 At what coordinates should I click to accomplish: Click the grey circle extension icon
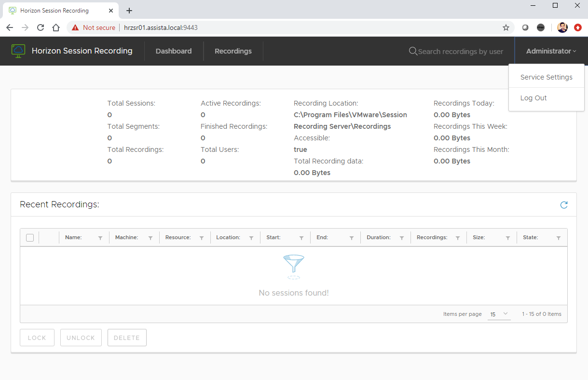(x=525, y=27)
